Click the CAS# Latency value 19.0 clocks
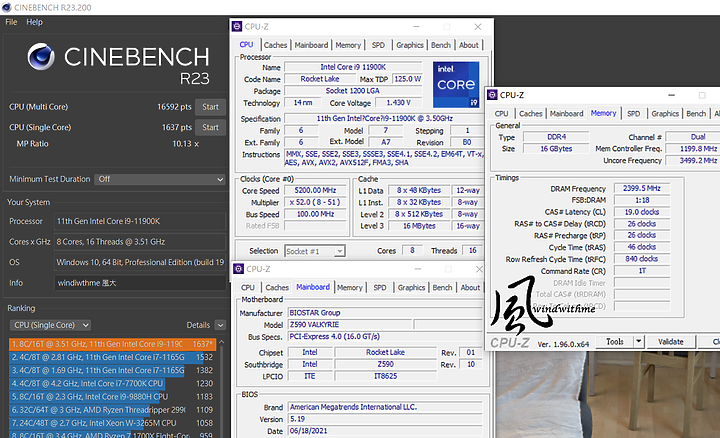The width and height of the screenshot is (720, 438). click(641, 212)
